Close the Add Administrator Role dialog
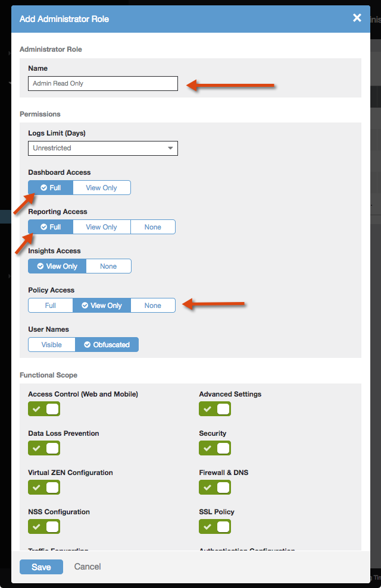381x588 pixels. click(357, 18)
